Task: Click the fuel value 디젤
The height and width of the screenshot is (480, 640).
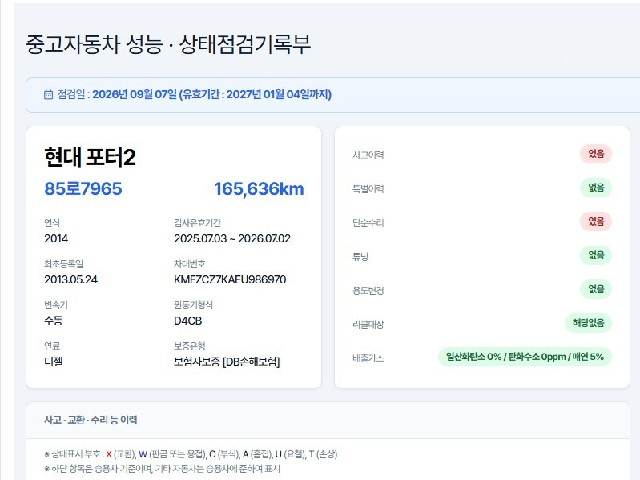Action: [53, 361]
